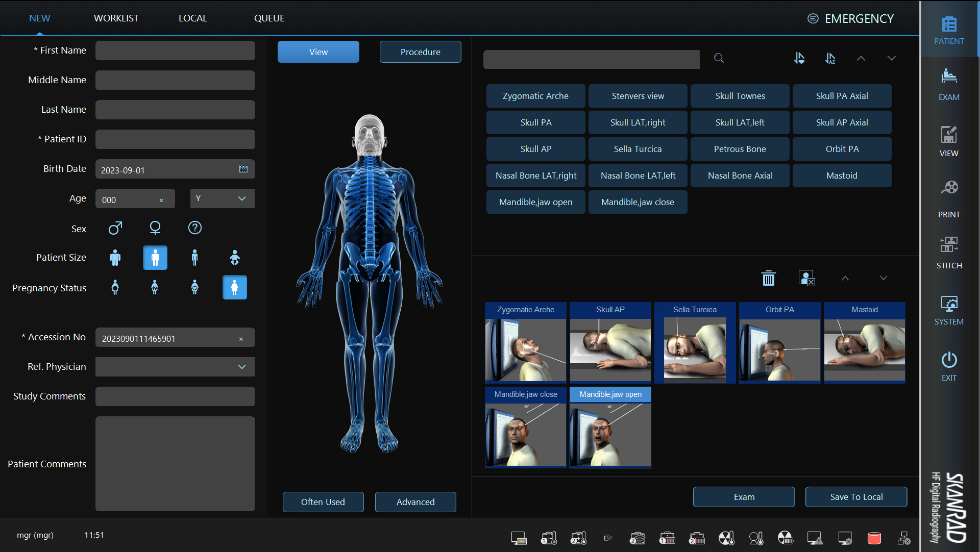Select the female sex option
Image resolution: width=980 pixels, height=552 pixels.
pyautogui.click(x=155, y=228)
